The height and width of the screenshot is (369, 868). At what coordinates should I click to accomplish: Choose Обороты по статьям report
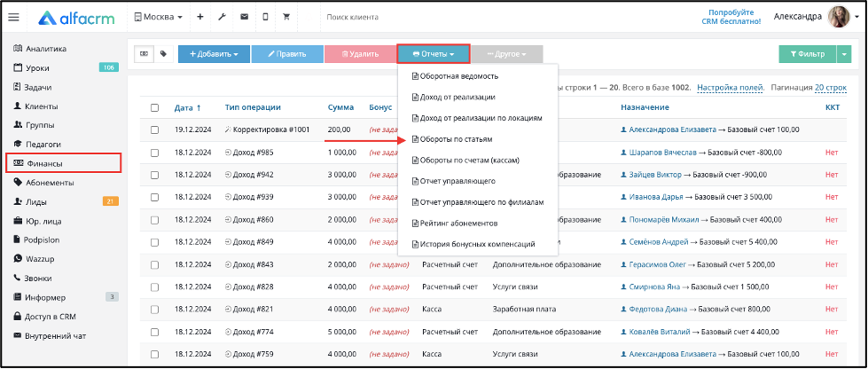(451, 139)
